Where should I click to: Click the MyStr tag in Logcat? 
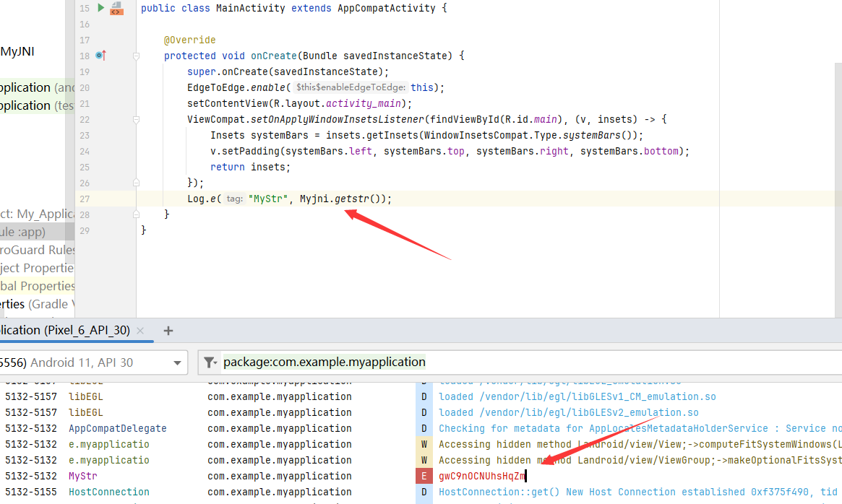[82, 476]
